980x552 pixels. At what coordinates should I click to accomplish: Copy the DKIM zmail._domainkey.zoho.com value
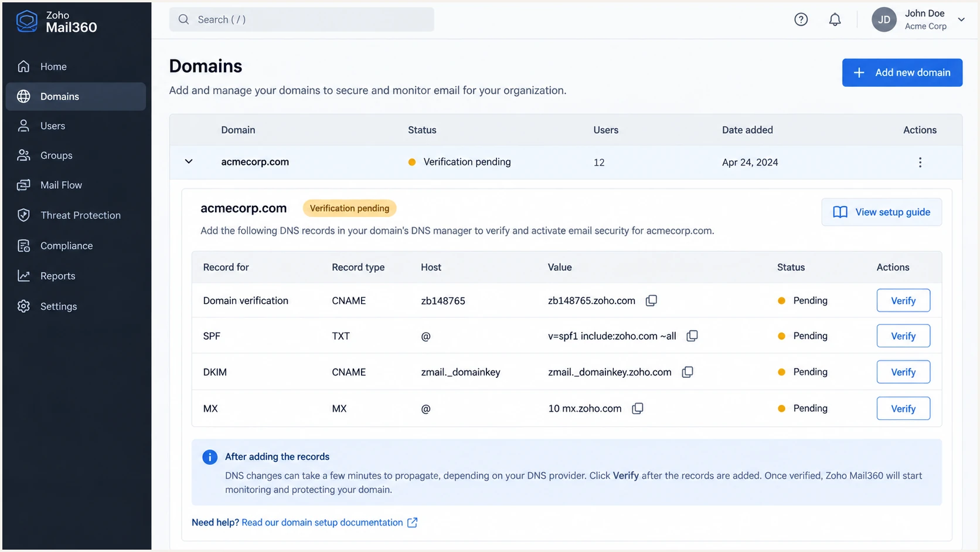688,372
